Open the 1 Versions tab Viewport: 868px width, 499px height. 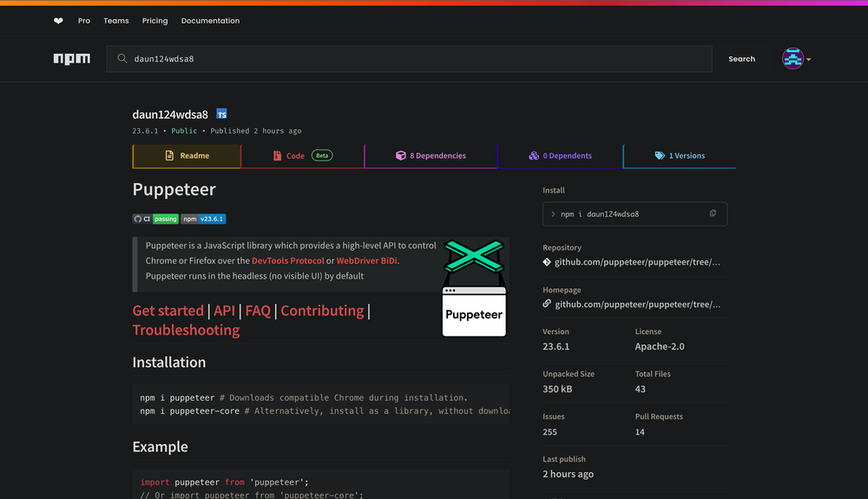(680, 156)
